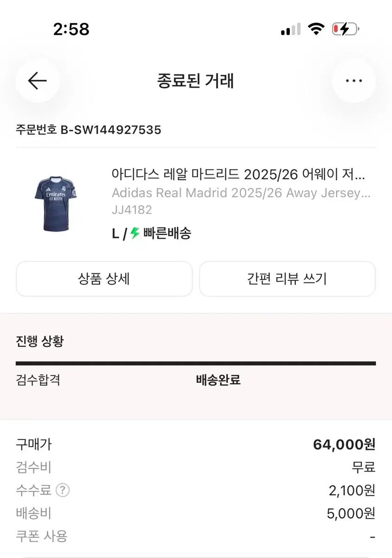Tap model code JJ4182
Screen dimensions: 392x558
(132, 210)
